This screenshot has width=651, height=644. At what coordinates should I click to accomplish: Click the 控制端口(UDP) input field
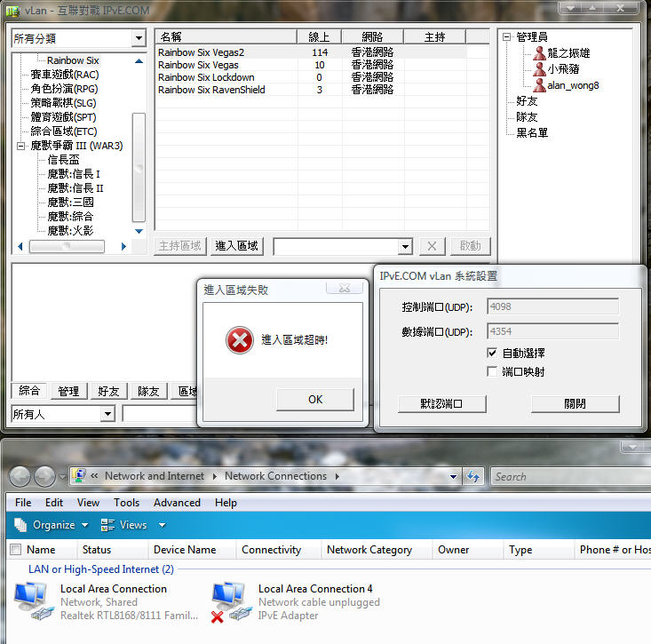[552, 306]
